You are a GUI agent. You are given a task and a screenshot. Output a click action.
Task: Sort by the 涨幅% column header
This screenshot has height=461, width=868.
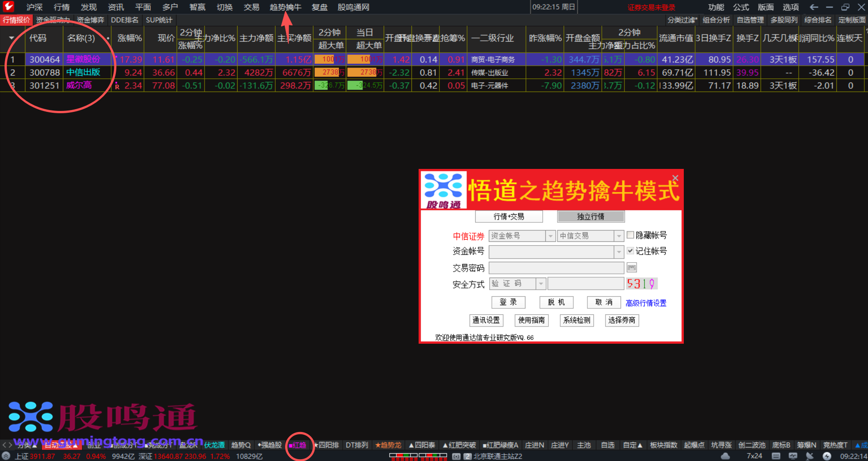click(x=129, y=38)
